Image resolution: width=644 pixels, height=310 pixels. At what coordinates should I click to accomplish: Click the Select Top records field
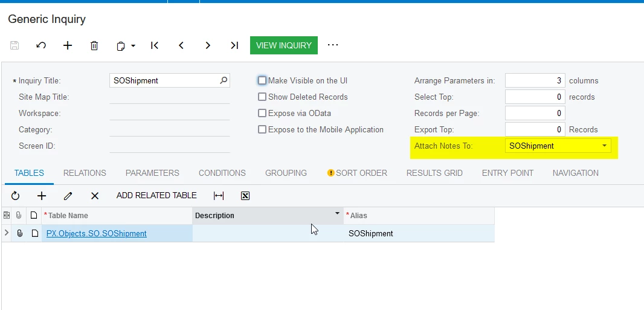pyautogui.click(x=535, y=97)
